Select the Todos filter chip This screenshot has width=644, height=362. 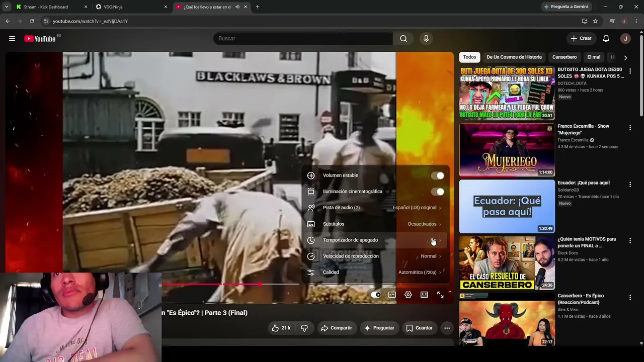click(469, 57)
